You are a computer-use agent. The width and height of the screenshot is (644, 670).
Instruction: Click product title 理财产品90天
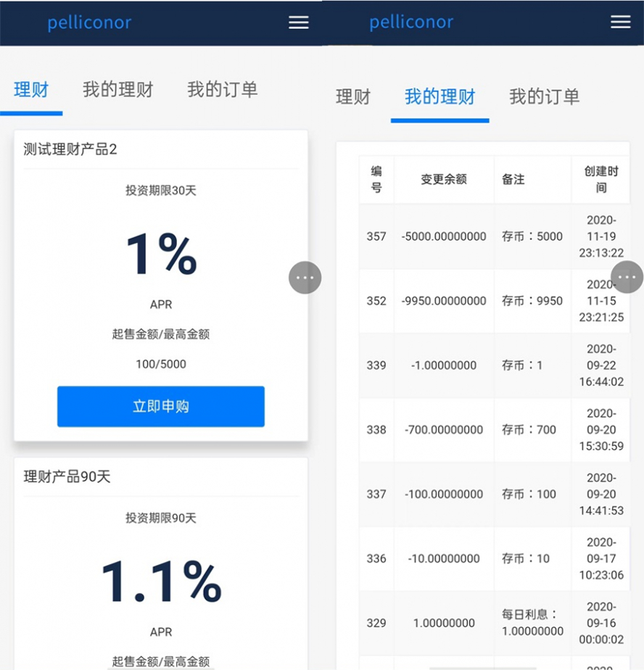pyautogui.click(x=67, y=476)
